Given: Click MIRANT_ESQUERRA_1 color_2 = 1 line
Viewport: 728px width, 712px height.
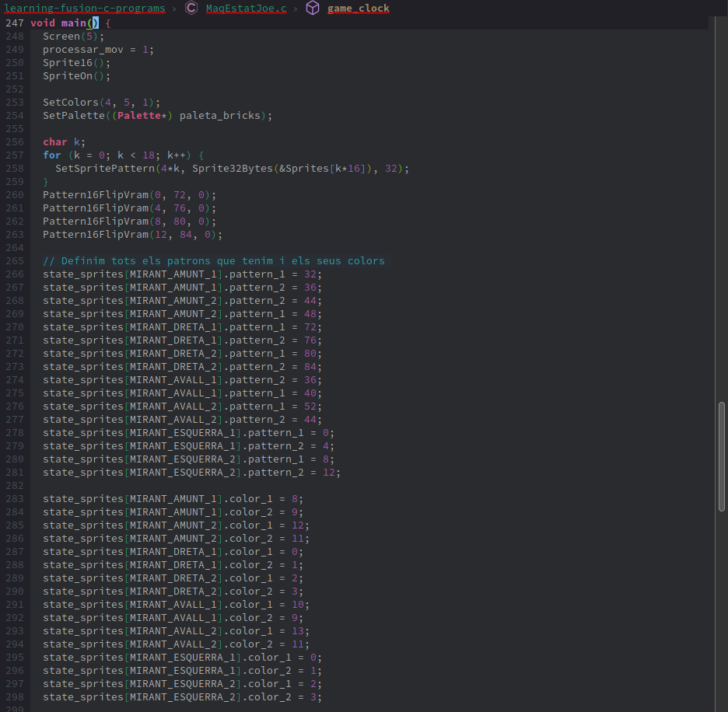Looking at the screenshot, I should [182, 671].
